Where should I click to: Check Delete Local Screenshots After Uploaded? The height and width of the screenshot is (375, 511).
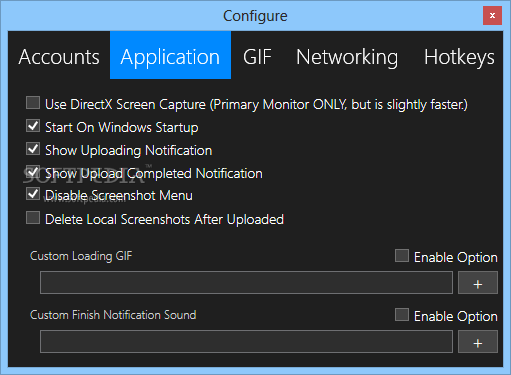click(33, 218)
